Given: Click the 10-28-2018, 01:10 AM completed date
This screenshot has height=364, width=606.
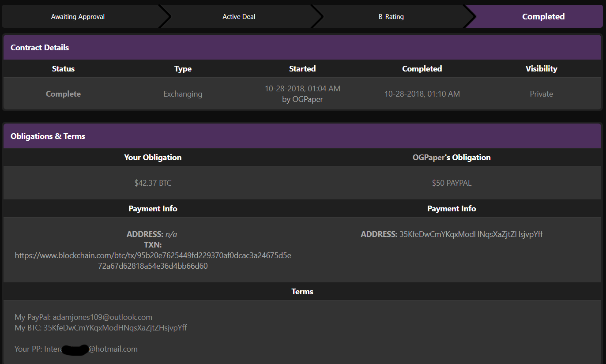Looking at the screenshot, I should [422, 94].
